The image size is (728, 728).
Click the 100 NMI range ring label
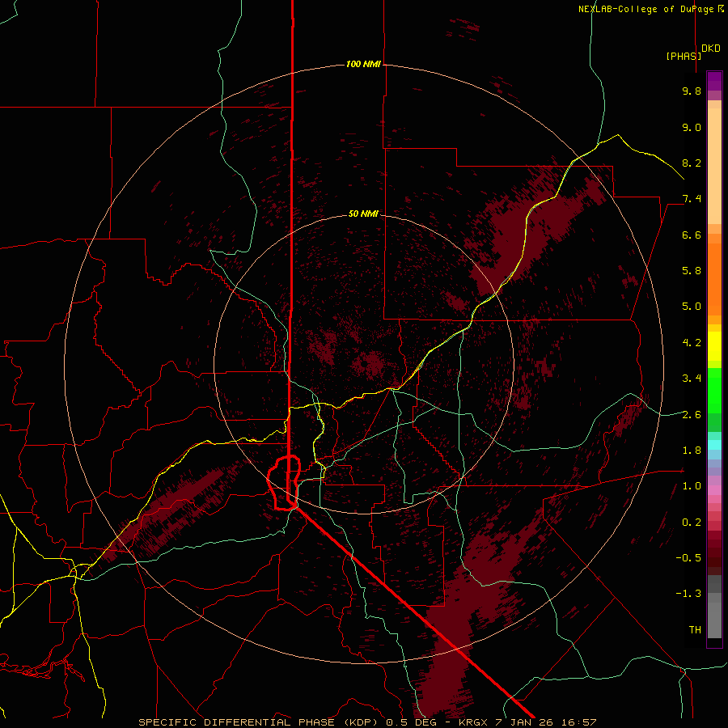(x=363, y=64)
